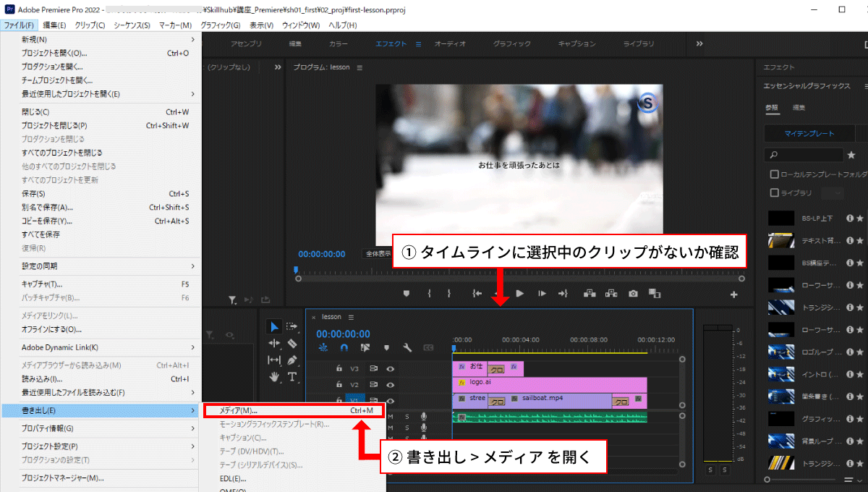The image size is (868, 492).
Task: Click Mark In button in program monitor
Action: (x=430, y=293)
